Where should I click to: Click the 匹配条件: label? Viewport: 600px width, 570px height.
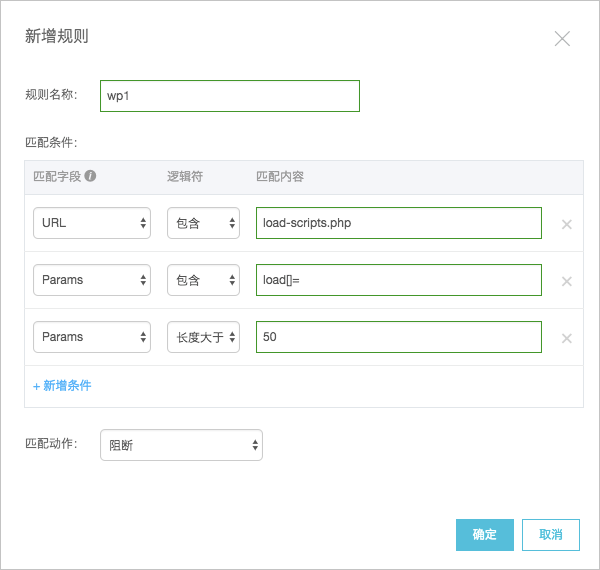coord(51,143)
